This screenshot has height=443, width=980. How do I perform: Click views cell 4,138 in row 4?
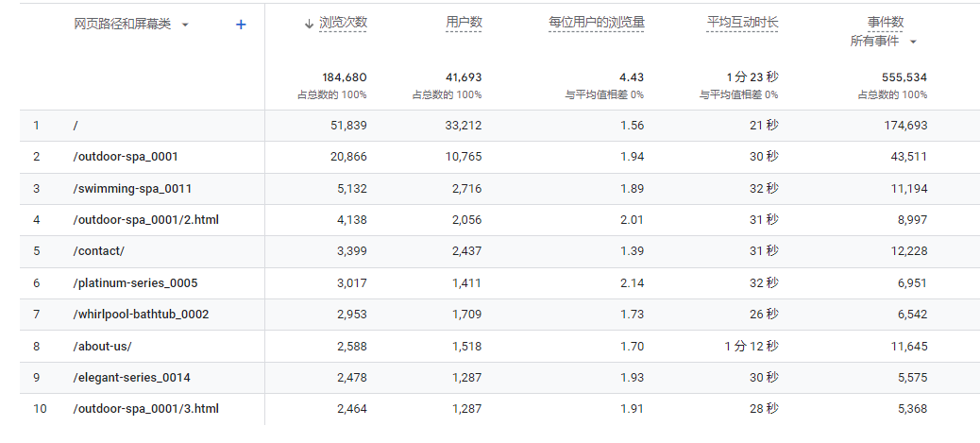pos(352,220)
